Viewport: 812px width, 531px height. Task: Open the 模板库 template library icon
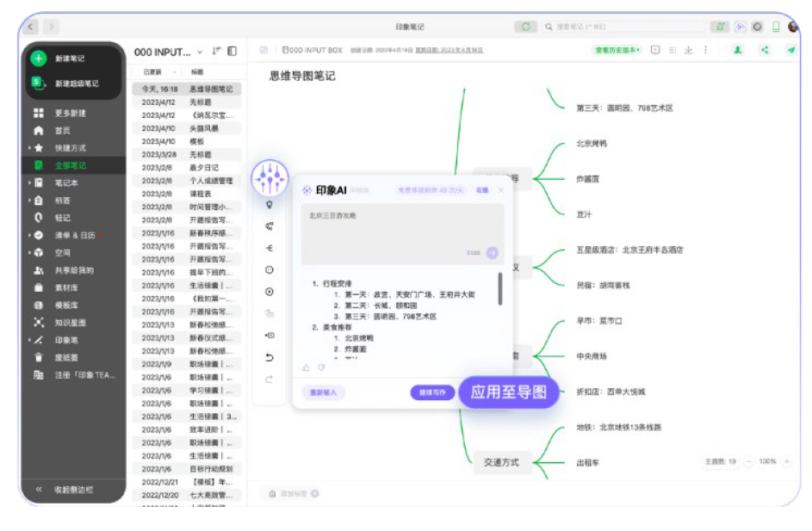point(39,306)
